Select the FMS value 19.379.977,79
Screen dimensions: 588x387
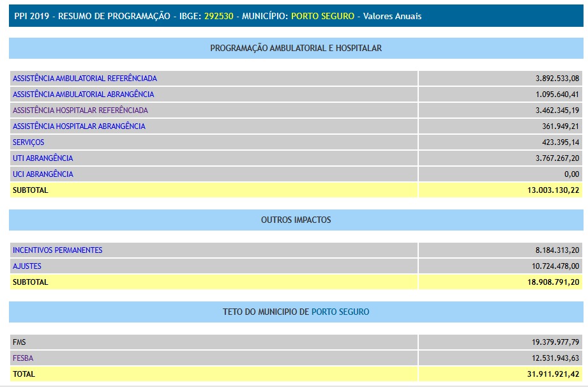tap(549, 342)
